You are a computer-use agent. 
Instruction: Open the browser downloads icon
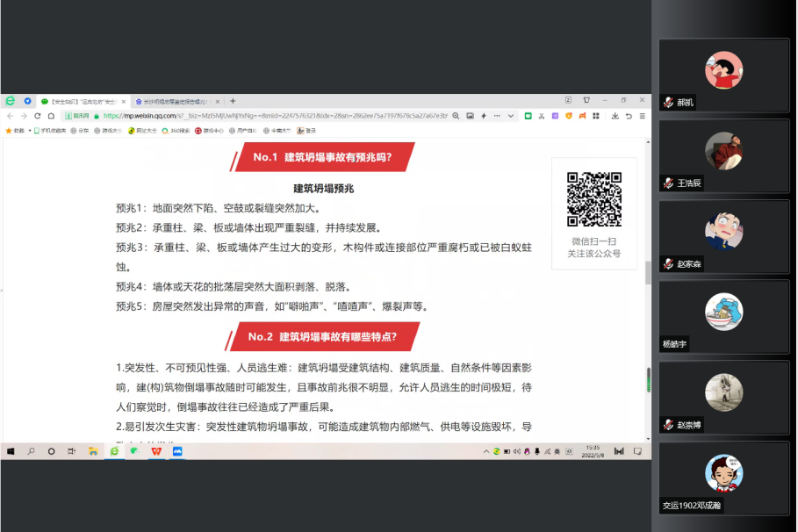tap(615, 116)
